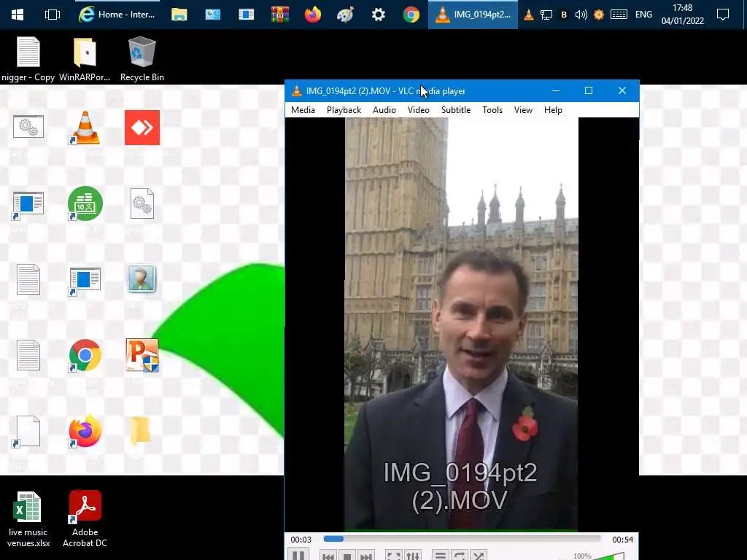Select the Firefox desktop shortcut
Screen dimensions: 747x560
click(x=85, y=432)
